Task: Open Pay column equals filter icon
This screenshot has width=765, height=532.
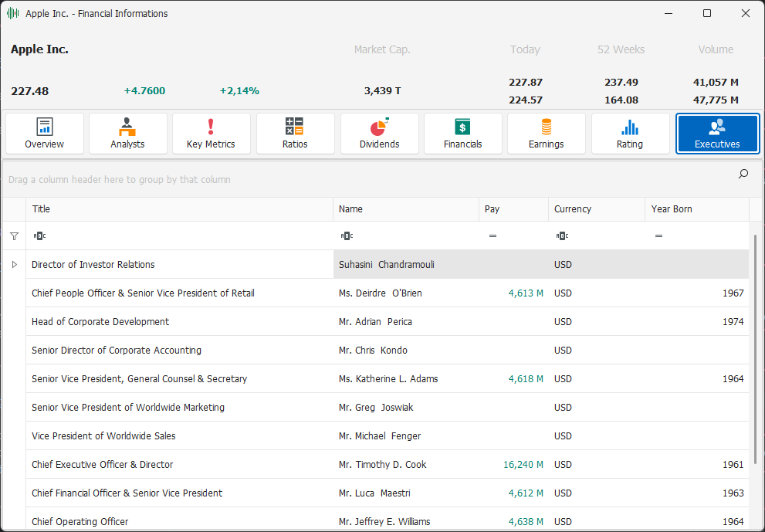Action: 493,236
